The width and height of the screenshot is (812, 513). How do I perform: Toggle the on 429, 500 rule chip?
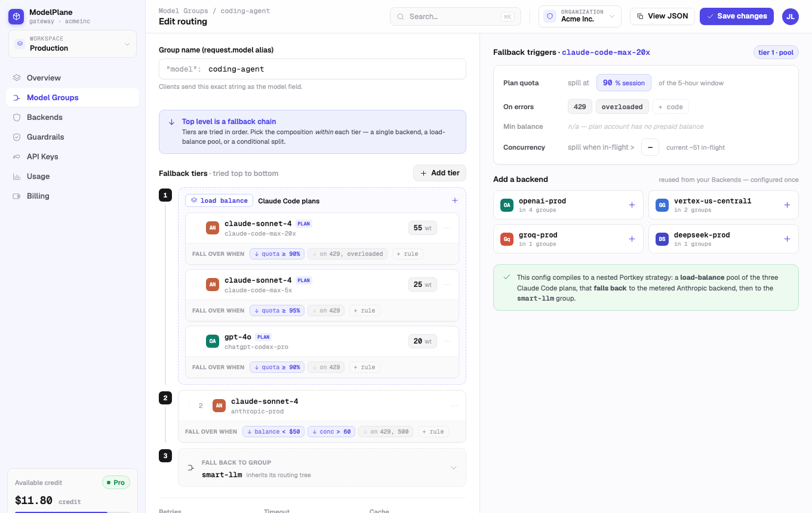pyautogui.click(x=386, y=431)
